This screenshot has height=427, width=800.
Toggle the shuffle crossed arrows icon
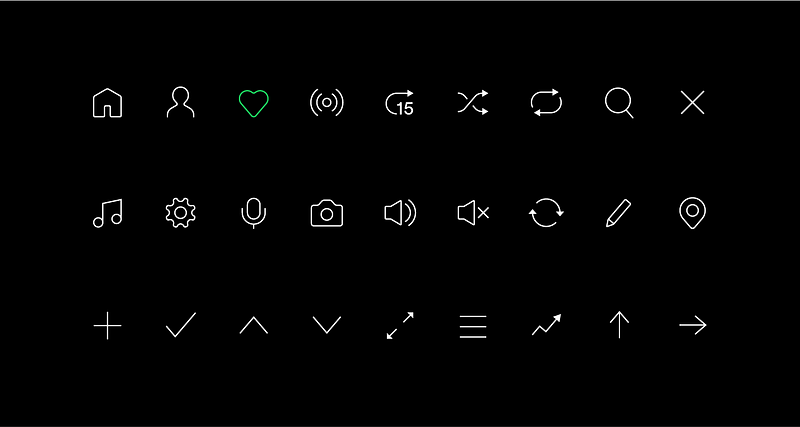(473, 102)
